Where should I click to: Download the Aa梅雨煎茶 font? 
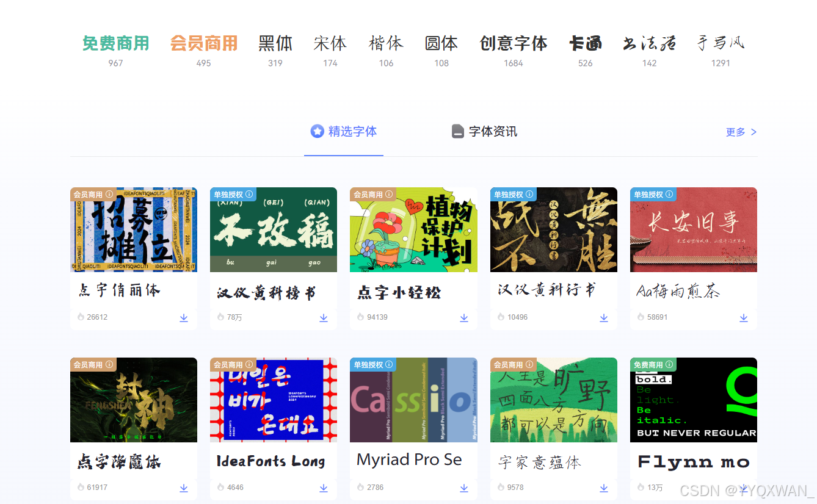click(x=744, y=318)
